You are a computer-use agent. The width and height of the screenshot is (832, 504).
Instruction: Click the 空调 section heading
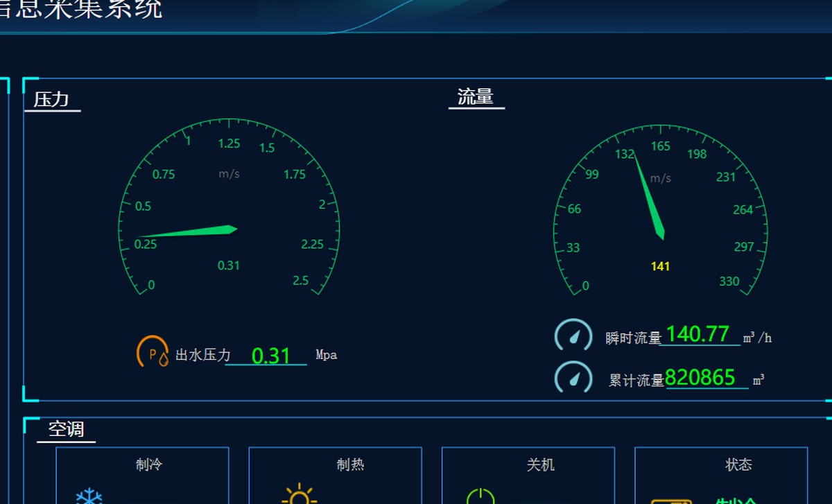67,429
